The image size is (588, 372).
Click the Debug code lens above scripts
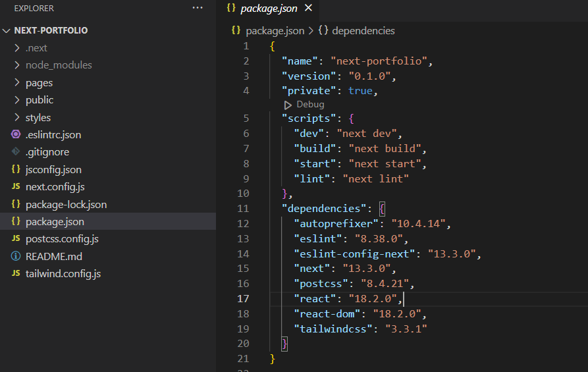pos(311,105)
